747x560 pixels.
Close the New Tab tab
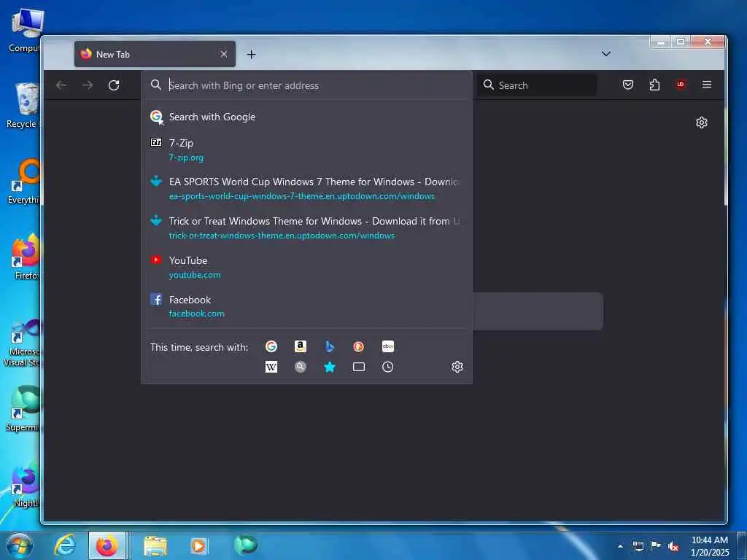[223, 54]
